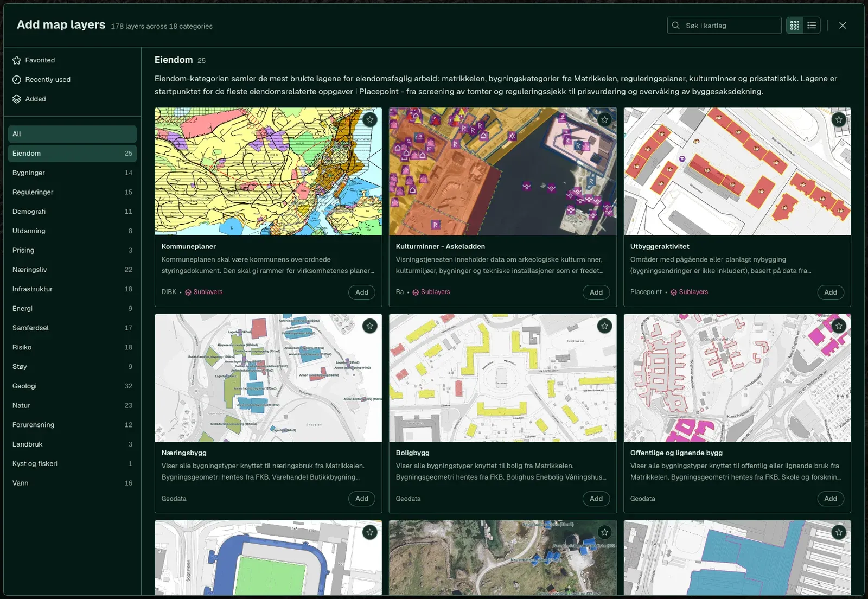This screenshot has width=868, height=599.
Task: Select the Energi category
Action: [72, 309]
